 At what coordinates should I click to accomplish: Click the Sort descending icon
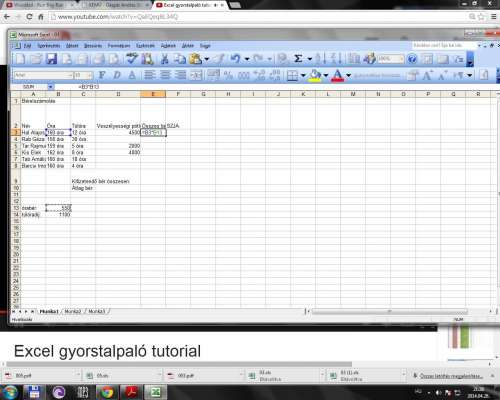(x=336, y=59)
